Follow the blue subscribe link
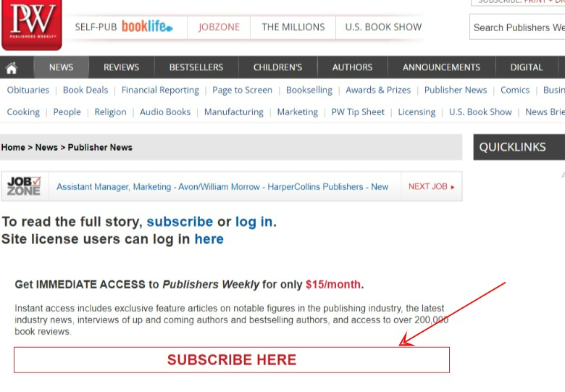 point(180,222)
